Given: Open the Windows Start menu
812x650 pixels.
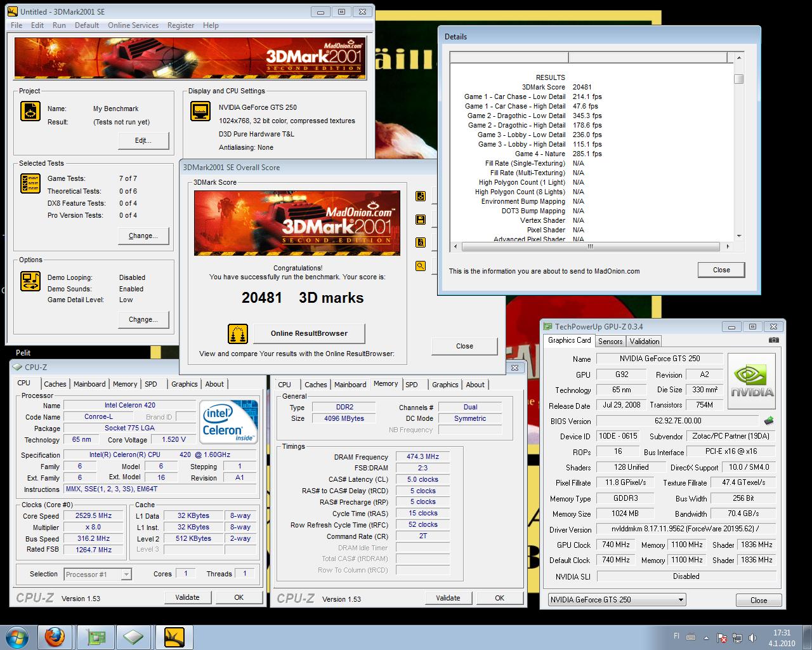Looking at the screenshot, I should tap(17, 637).
